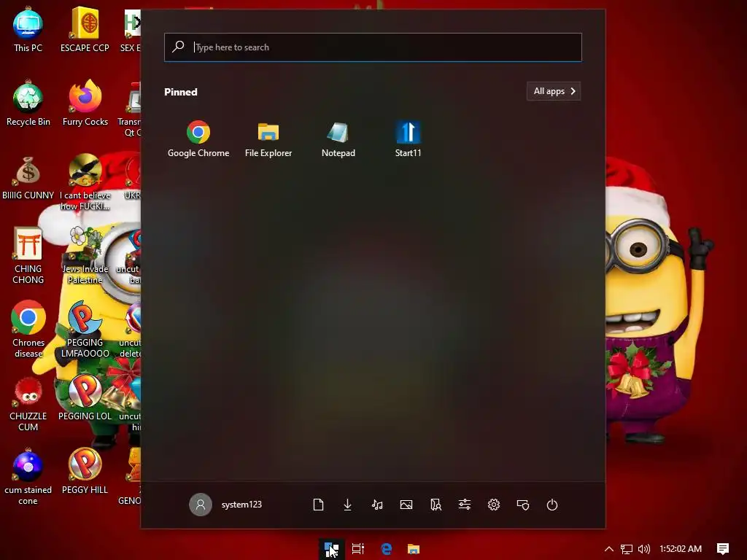747x560 pixels.
Task: Open File Explorer from the taskbar
Action: coord(414,548)
